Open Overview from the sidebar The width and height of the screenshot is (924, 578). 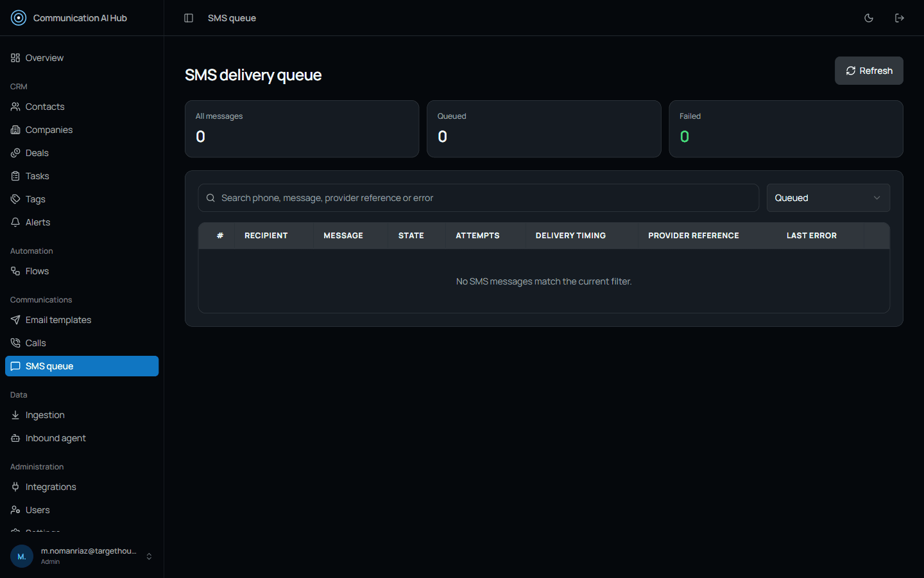click(x=81, y=58)
